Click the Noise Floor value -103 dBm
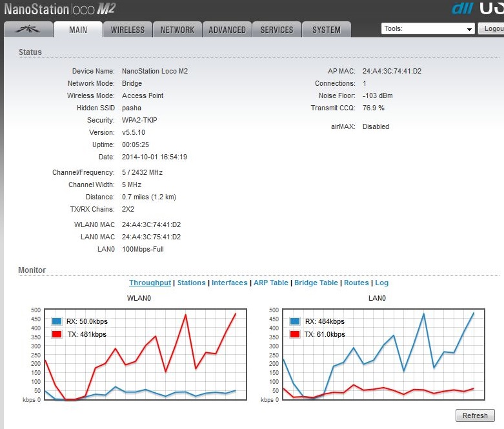Image resolution: width=504 pixels, height=429 pixels. point(378,95)
